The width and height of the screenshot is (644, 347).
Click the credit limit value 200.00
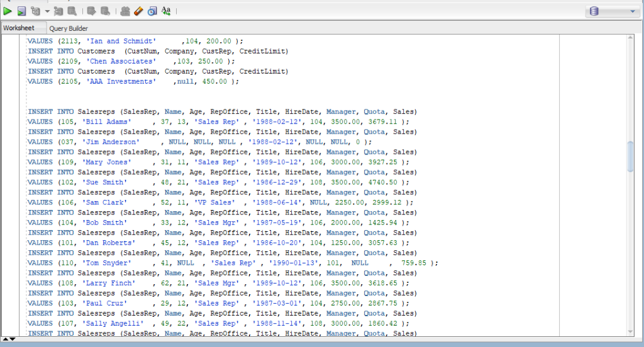pos(218,41)
